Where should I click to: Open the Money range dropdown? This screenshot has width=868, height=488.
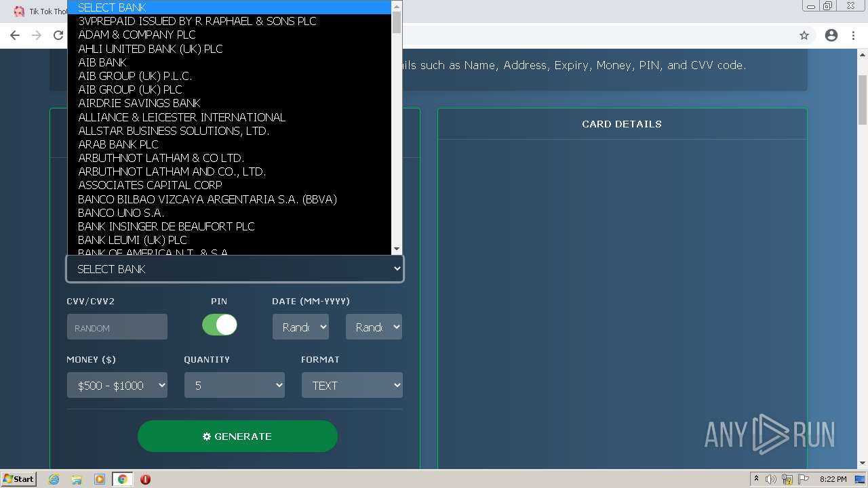click(x=117, y=386)
